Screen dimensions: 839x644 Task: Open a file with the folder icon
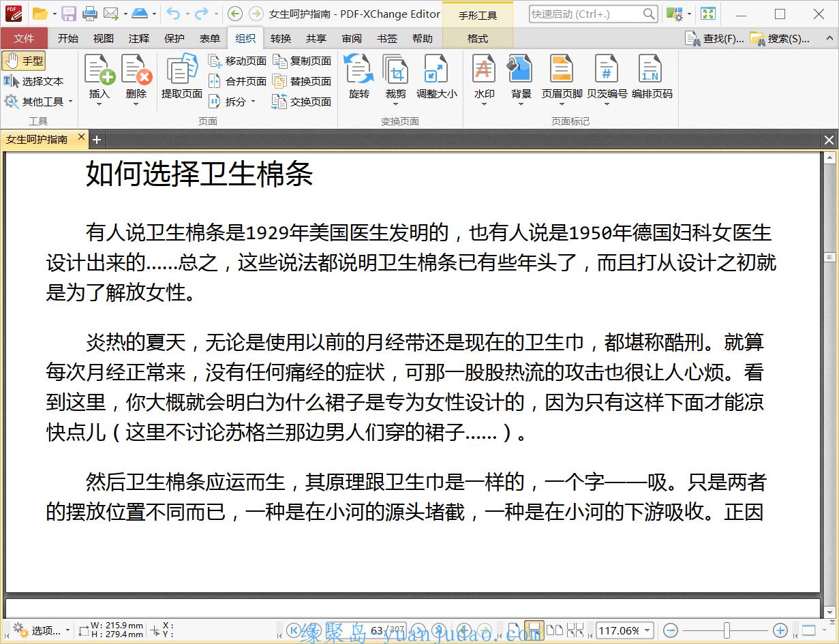pyautogui.click(x=40, y=14)
